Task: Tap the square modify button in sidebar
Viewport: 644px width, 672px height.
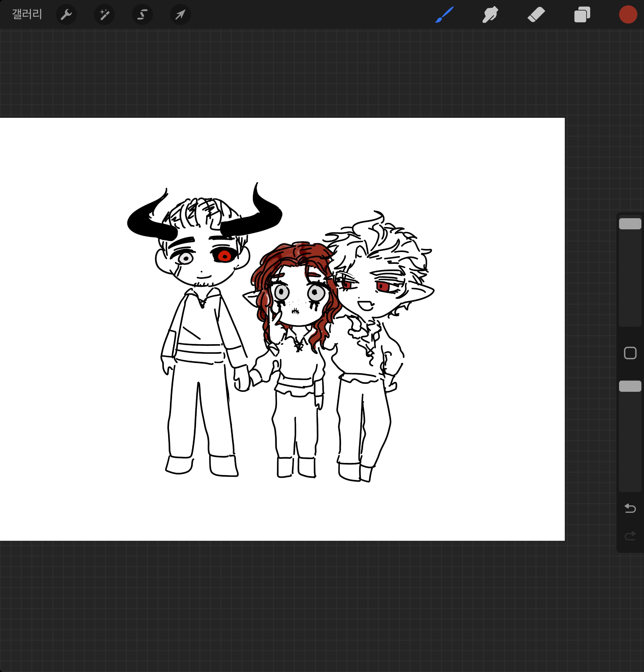Action: (x=630, y=353)
